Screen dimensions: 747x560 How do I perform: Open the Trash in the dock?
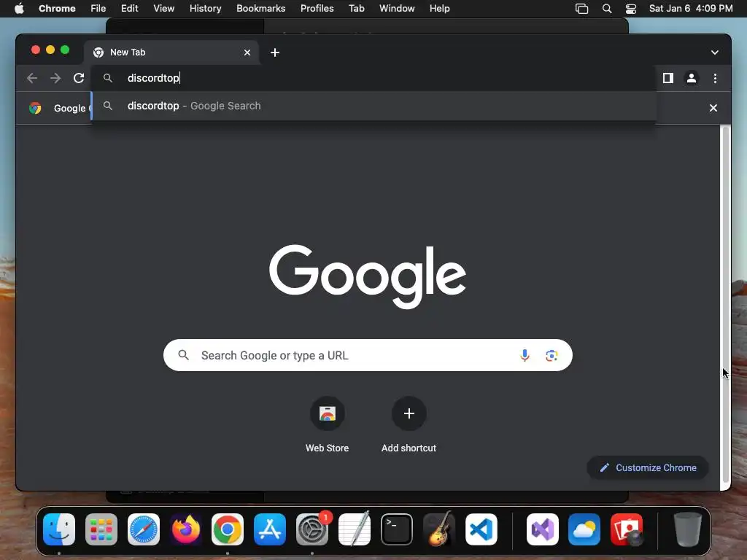[688, 529]
